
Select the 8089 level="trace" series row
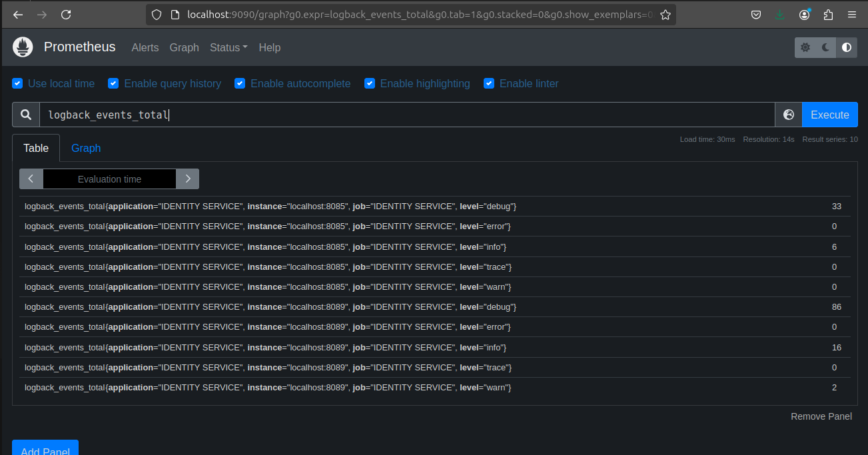pos(435,368)
